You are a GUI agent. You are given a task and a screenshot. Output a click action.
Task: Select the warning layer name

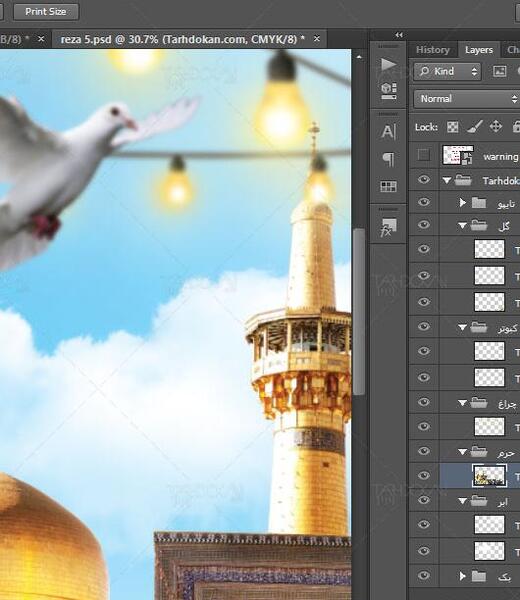[500, 157]
